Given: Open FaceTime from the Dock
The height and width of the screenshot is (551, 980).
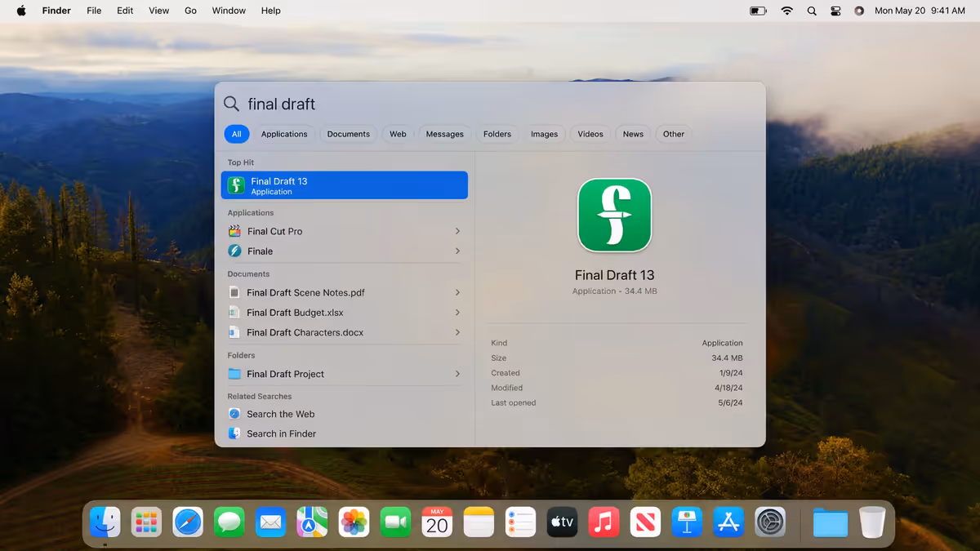Looking at the screenshot, I should coord(396,522).
